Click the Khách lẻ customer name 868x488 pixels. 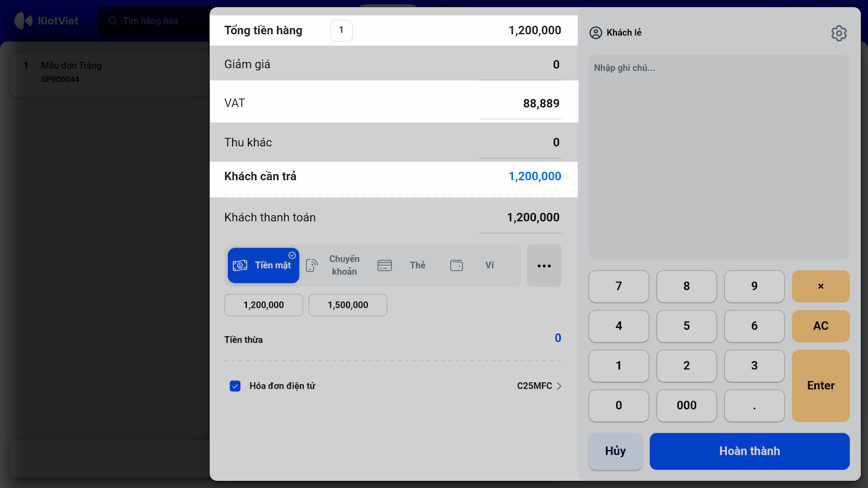[624, 33]
